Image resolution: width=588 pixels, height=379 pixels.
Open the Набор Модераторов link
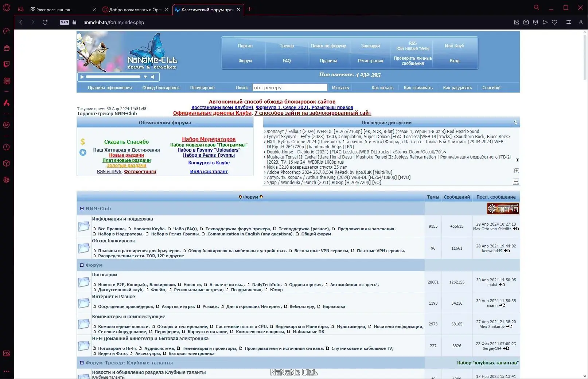[209, 139]
